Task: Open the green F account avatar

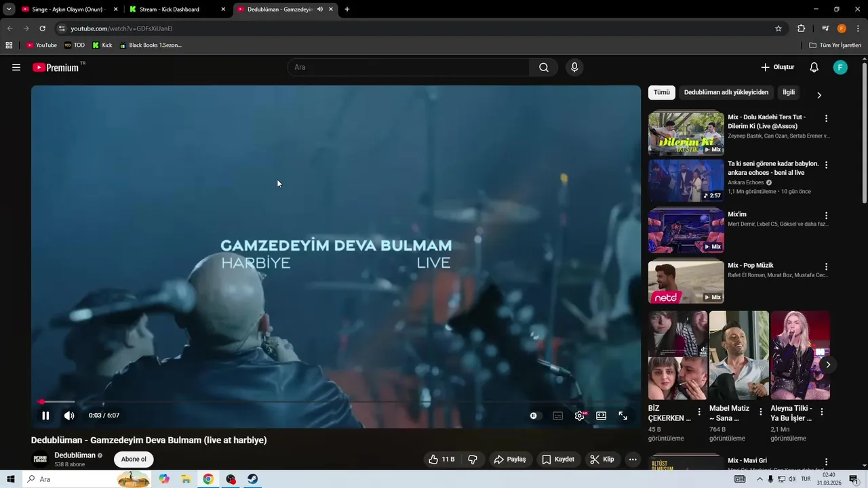Action: coord(840,67)
